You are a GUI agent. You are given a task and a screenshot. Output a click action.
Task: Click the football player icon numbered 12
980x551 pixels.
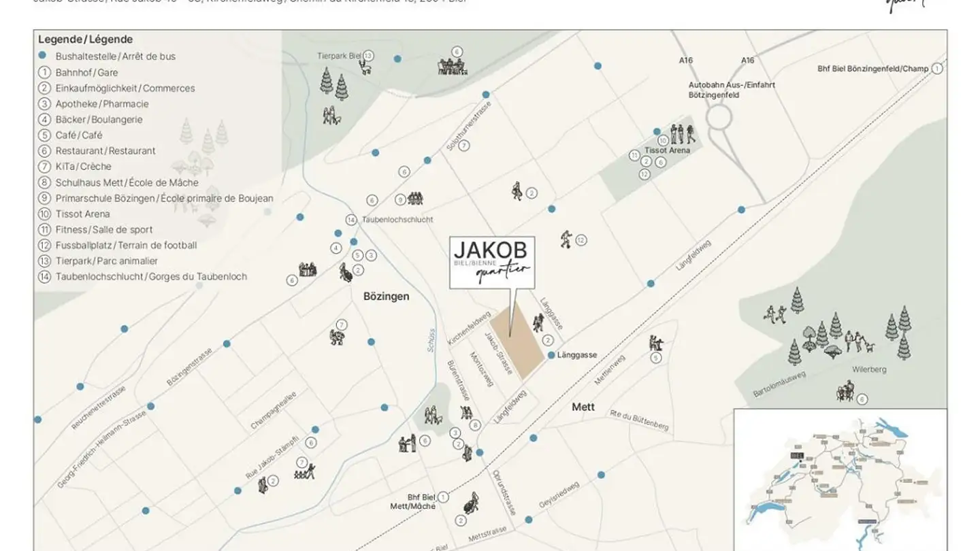(566, 239)
